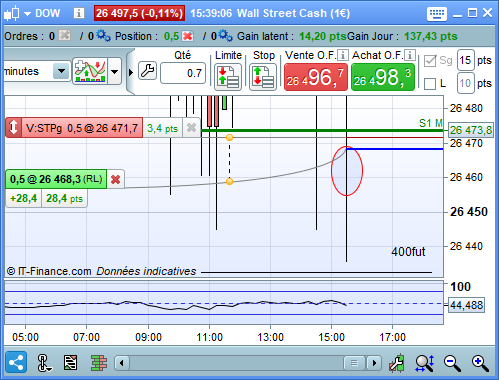This screenshot has width=499, height=380.
Task: Sell at 26 496,7 Vente button
Action: click(x=315, y=77)
